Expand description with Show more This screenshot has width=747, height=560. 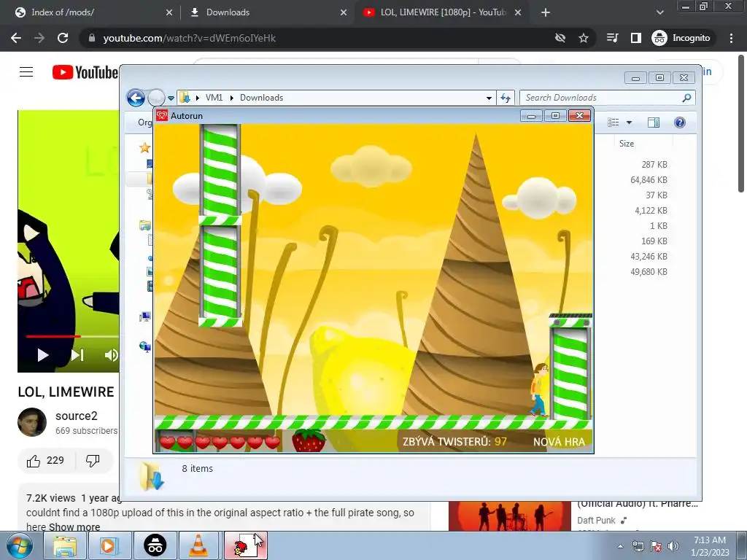coord(74,527)
